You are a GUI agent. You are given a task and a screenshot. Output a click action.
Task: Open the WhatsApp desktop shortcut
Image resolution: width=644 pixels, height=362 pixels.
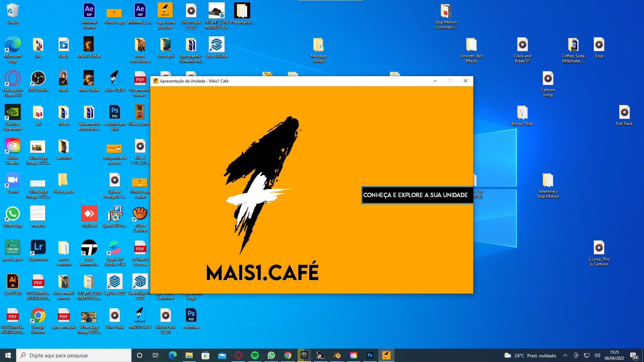click(x=13, y=217)
